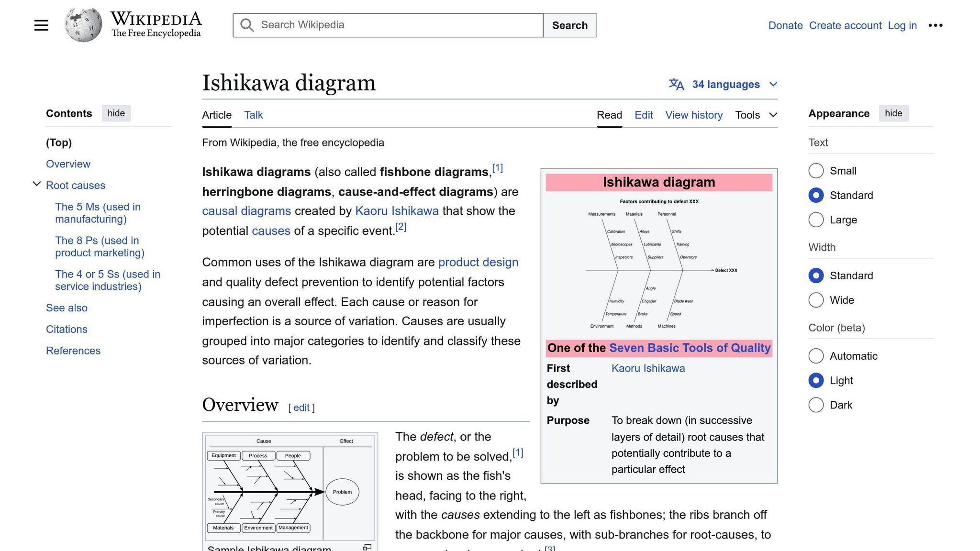The width and height of the screenshot is (980, 551).
Task: Go to The 5 Ms section
Action: (x=98, y=213)
